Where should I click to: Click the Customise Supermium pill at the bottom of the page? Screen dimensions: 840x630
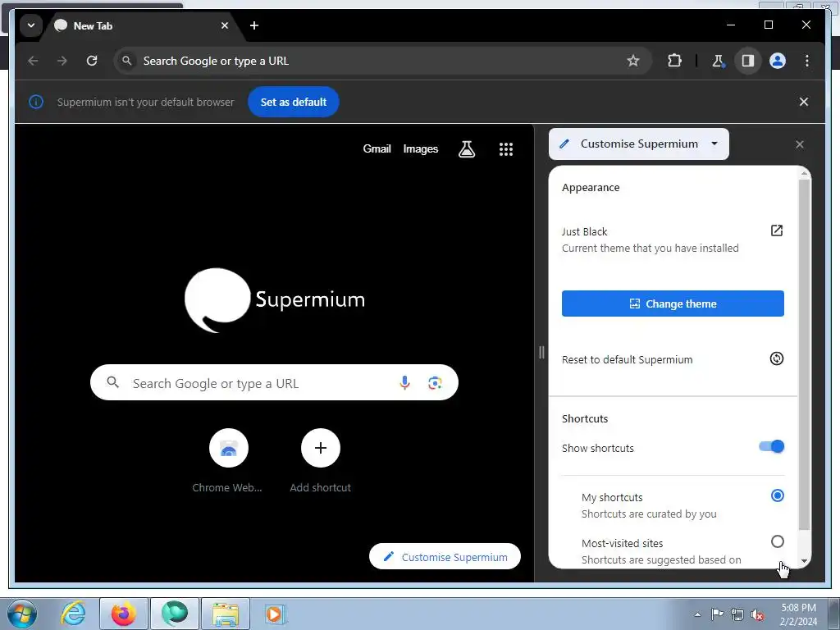tap(445, 557)
